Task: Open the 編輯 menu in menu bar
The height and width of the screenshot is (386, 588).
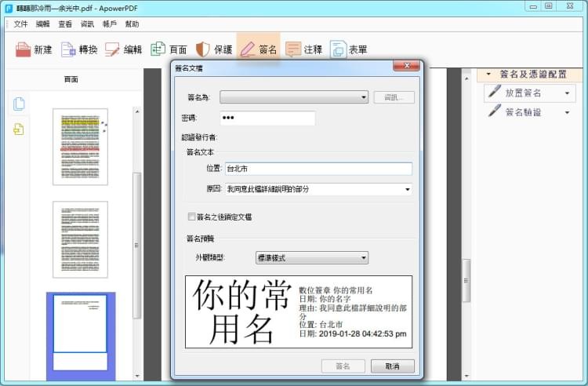Action: point(43,24)
